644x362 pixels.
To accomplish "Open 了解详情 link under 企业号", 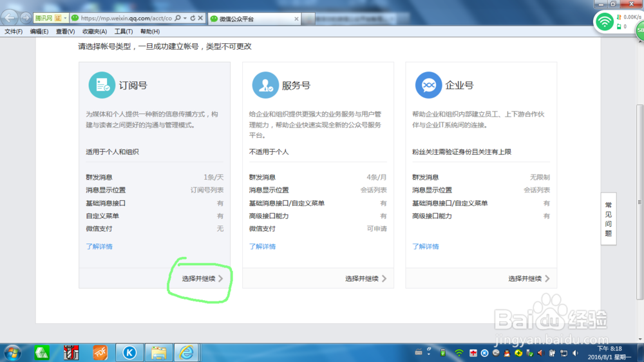I will (426, 247).
